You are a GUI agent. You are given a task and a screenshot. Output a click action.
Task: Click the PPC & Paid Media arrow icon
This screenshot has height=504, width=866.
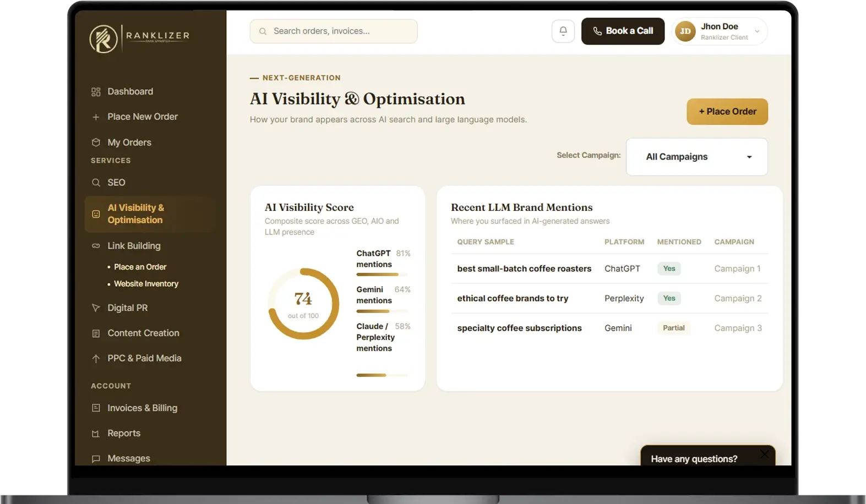[x=96, y=359]
